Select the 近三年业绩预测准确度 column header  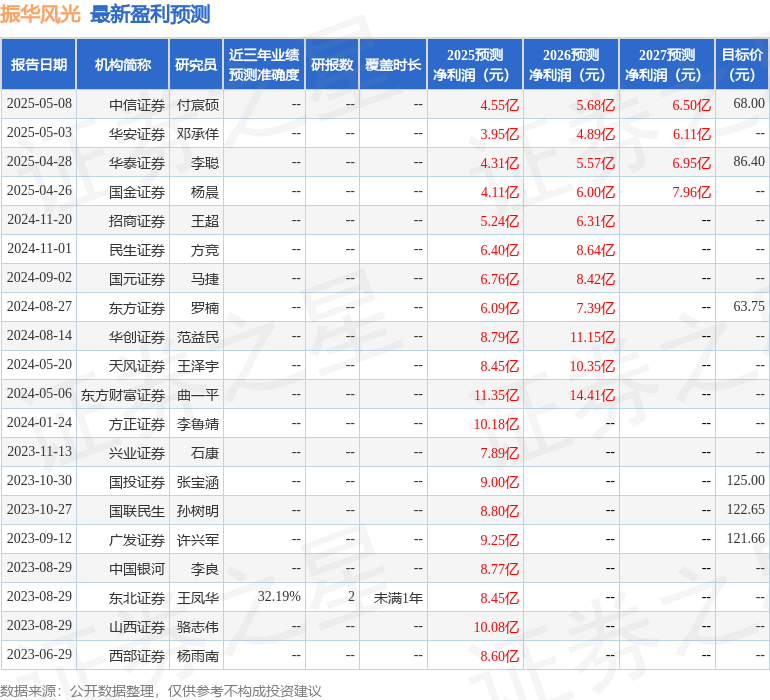pyautogui.click(x=264, y=64)
